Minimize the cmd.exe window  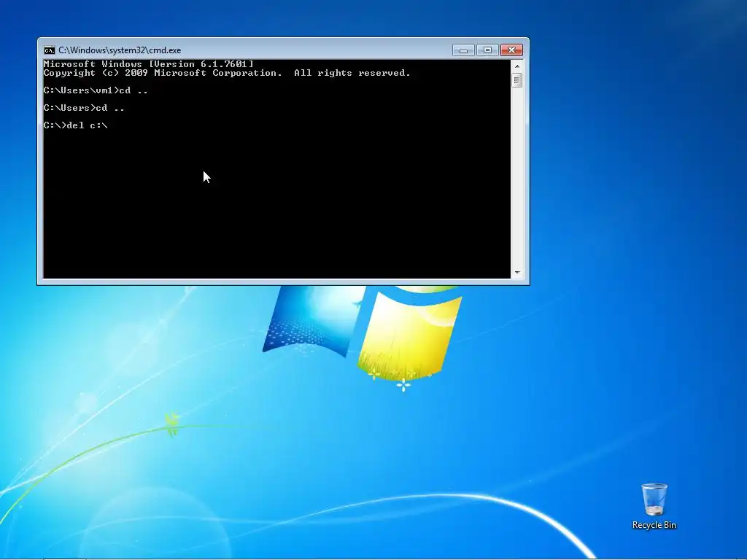[463, 50]
